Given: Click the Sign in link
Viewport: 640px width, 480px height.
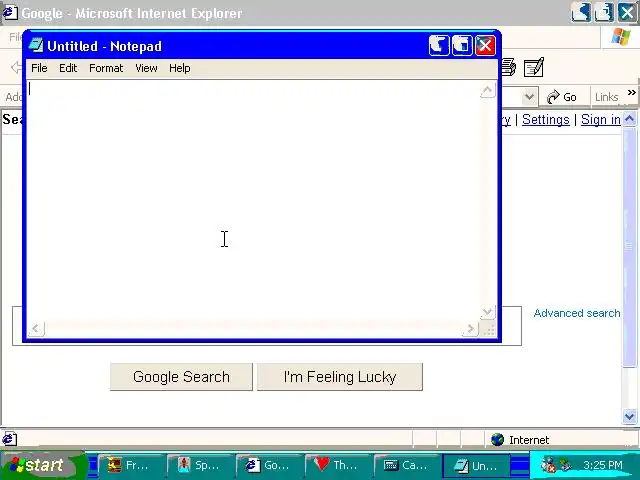Looking at the screenshot, I should point(601,120).
